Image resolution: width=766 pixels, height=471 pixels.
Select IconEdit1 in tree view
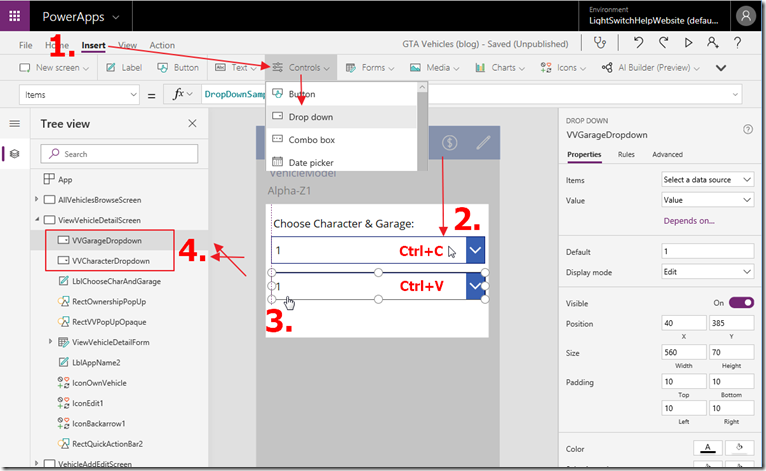click(x=87, y=404)
